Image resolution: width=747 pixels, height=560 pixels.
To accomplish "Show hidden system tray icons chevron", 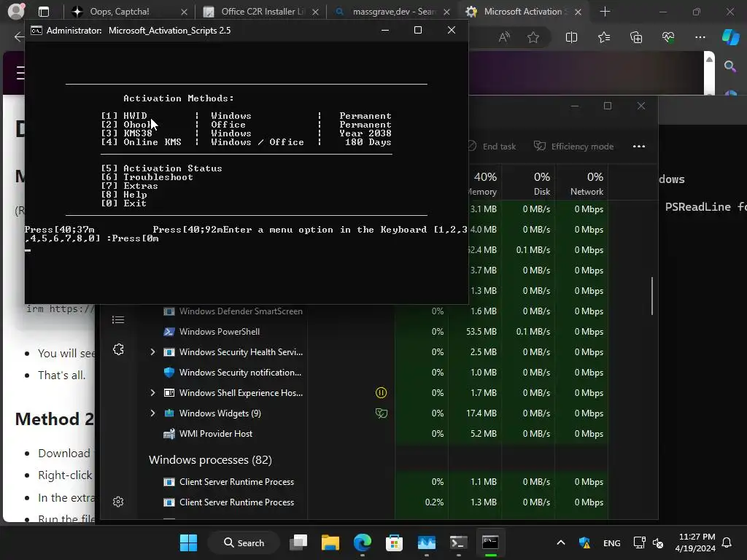I will [561, 542].
